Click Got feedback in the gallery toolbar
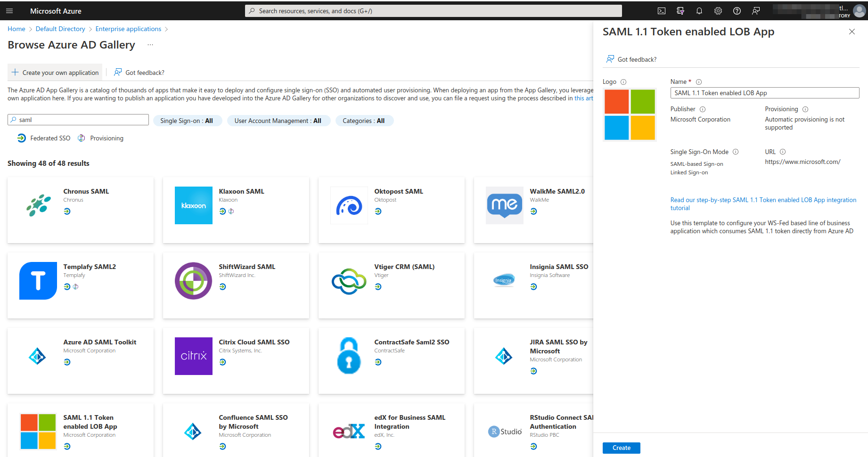 pos(139,73)
